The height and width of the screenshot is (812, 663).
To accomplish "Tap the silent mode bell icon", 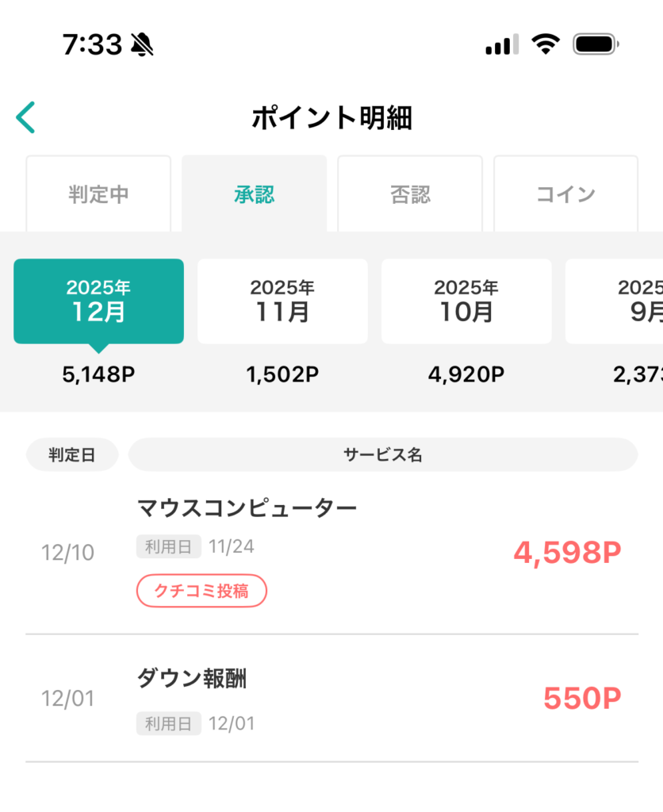I will click(144, 45).
